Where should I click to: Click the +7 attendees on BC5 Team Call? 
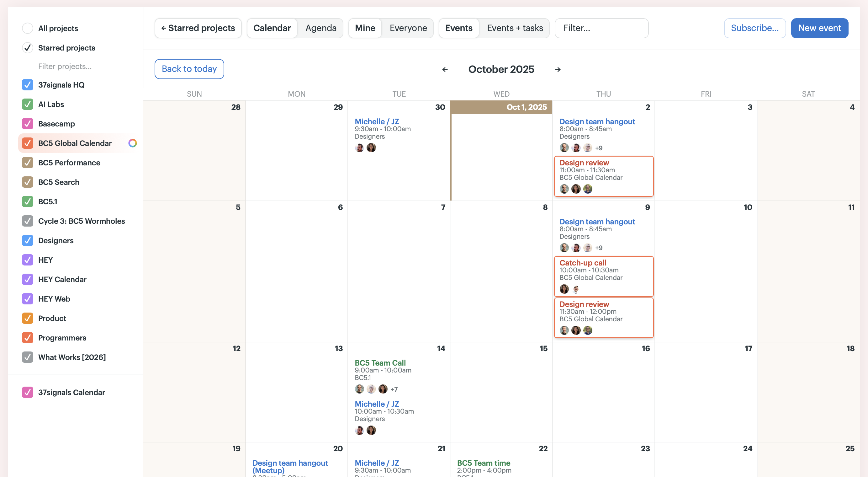[394, 389]
